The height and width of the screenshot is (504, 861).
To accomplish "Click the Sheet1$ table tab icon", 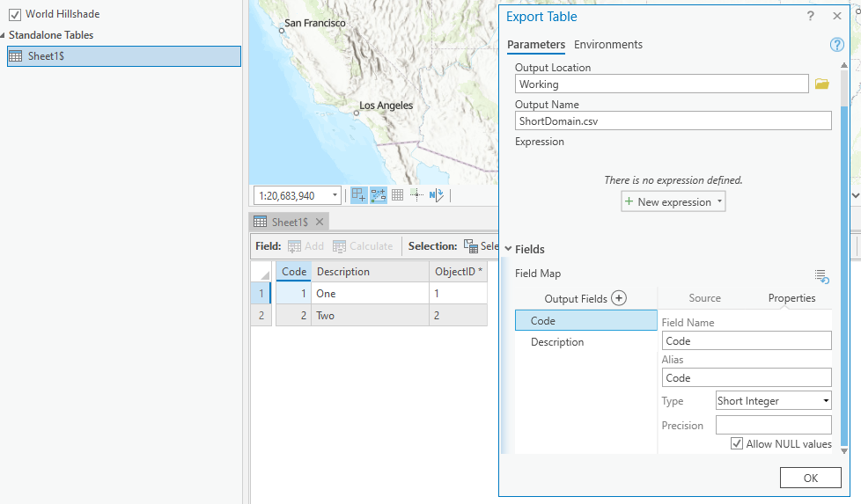I will 261,222.
